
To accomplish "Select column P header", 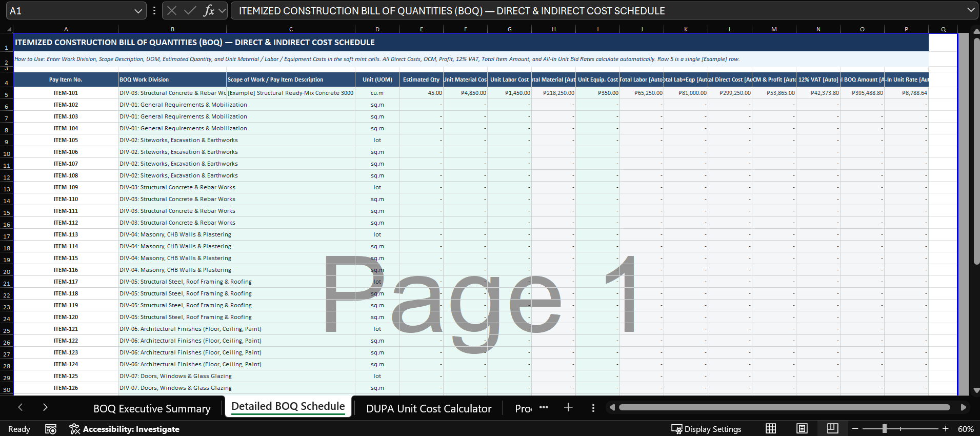I will point(906,29).
